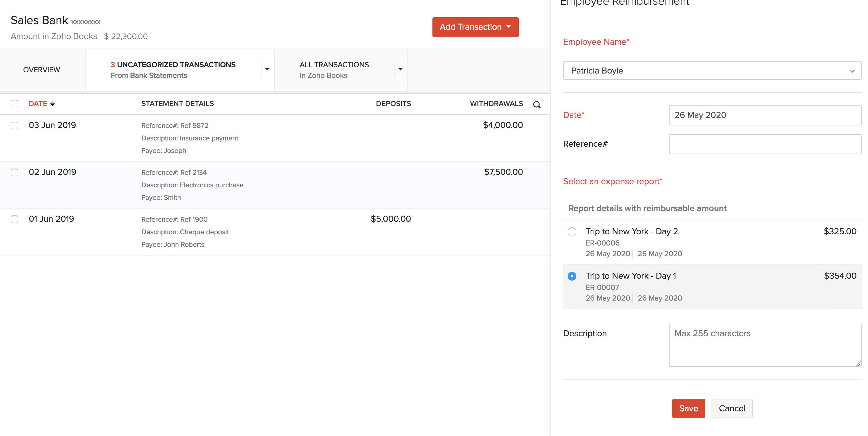Click the Date field showing 26 May 2020
Viewport: 868px width, 436px height.
click(x=765, y=115)
